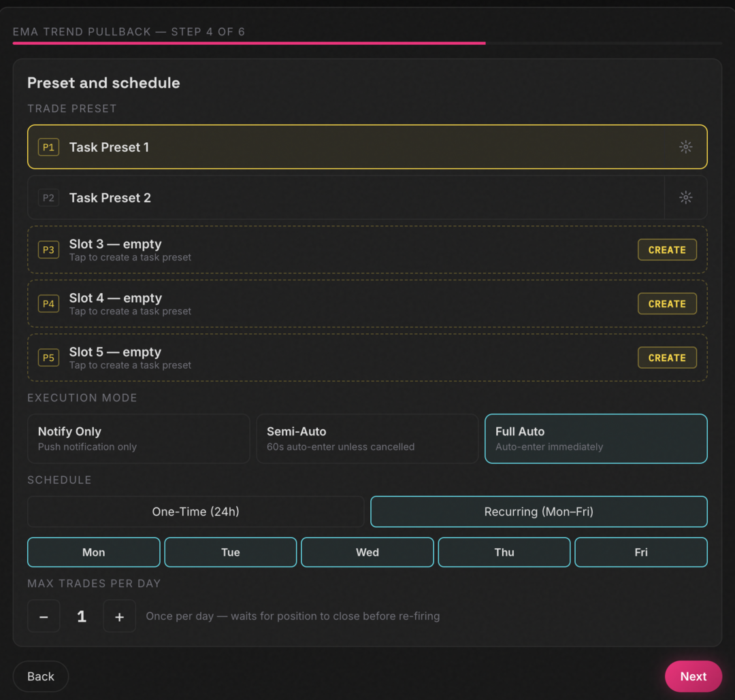The width and height of the screenshot is (735, 700).
Task: Click the 'Preset and schedule' heading
Action: coord(103,83)
